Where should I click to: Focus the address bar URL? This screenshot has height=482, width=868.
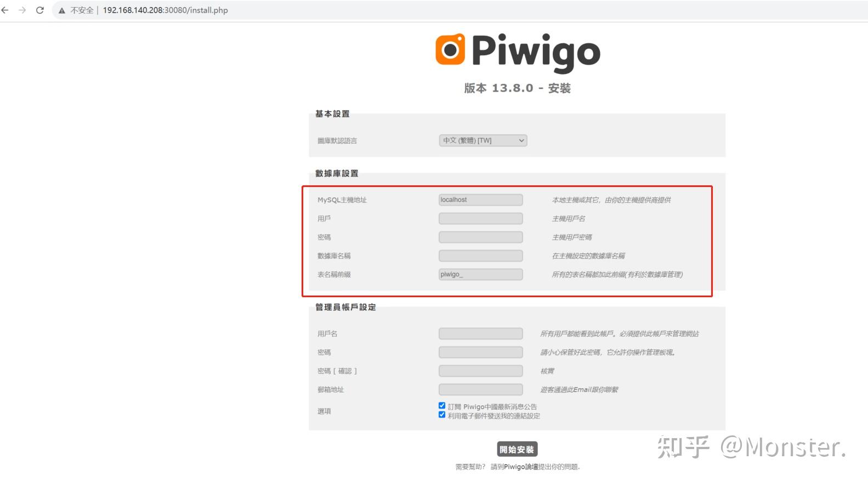pyautogui.click(x=165, y=10)
